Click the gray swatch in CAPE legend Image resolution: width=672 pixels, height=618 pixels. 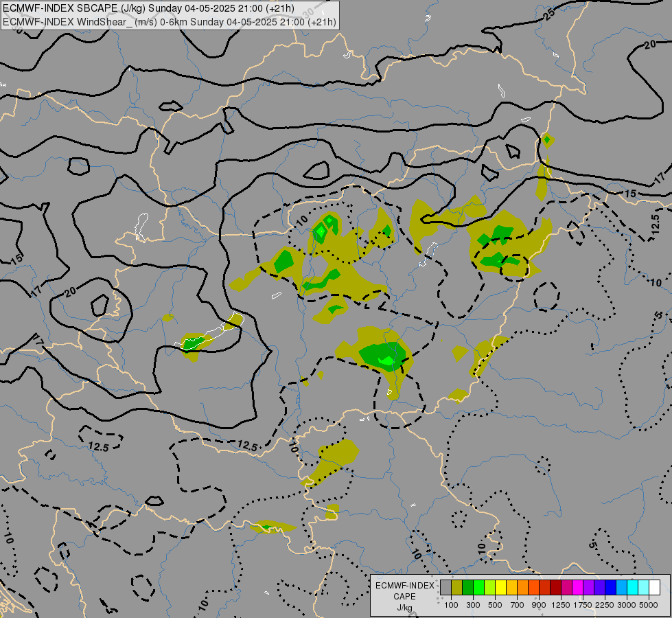click(x=445, y=588)
